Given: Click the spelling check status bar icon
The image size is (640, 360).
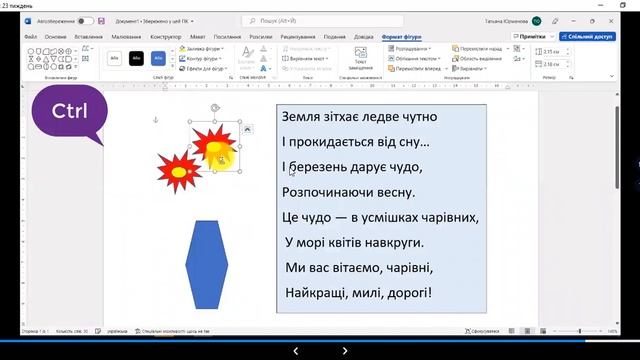Looking at the screenshot, I should click(x=98, y=331).
